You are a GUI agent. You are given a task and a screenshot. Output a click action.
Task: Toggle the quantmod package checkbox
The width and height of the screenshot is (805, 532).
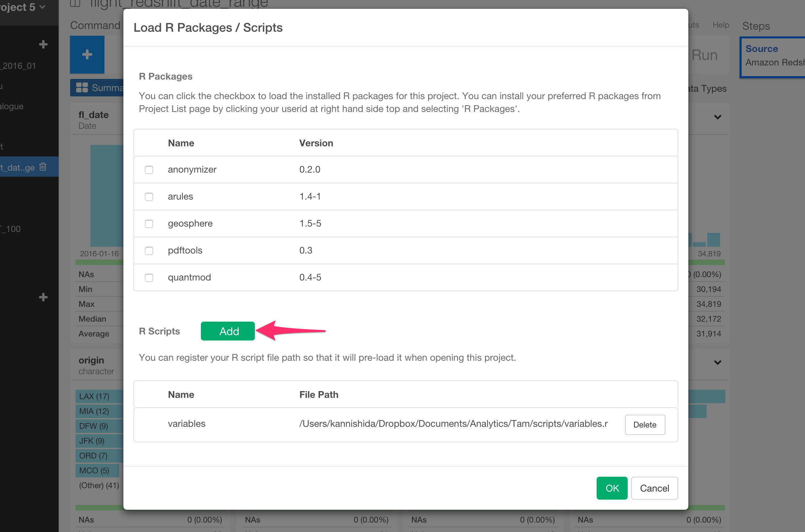pos(149,277)
